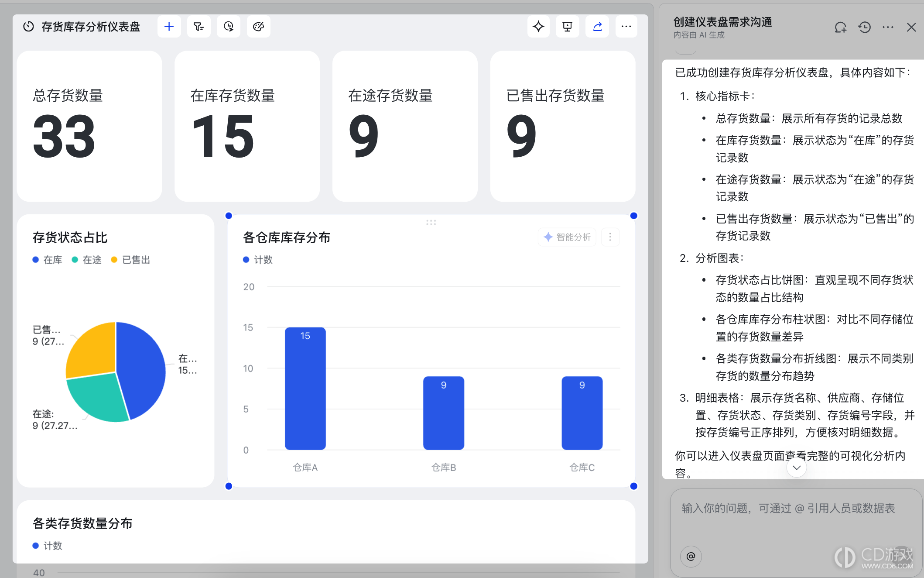This screenshot has height=578, width=924.
Task: Click the top-left resize handle of selected chart
Action: click(x=229, y=216)
